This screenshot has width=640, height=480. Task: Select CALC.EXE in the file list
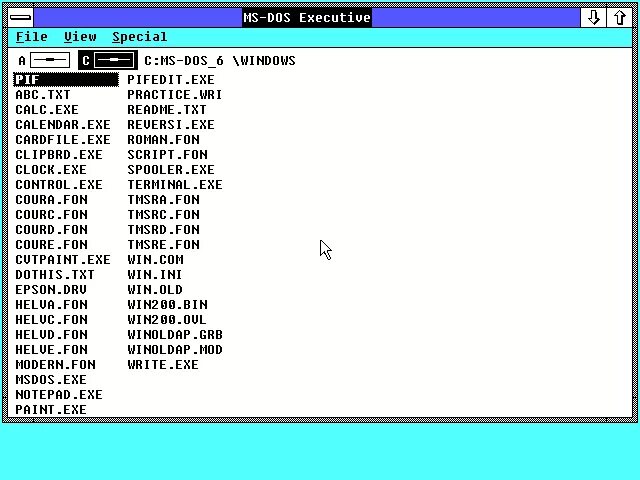click(47, 110)
